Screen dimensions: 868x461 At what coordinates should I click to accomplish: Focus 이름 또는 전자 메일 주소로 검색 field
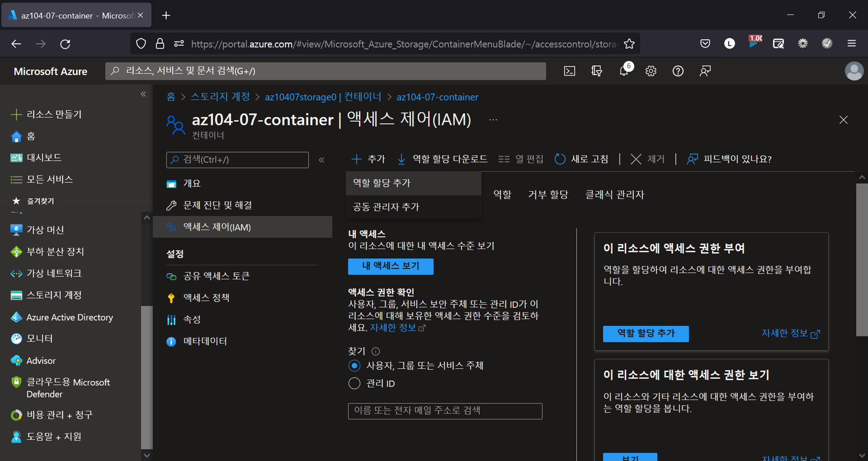click(445, 411)
